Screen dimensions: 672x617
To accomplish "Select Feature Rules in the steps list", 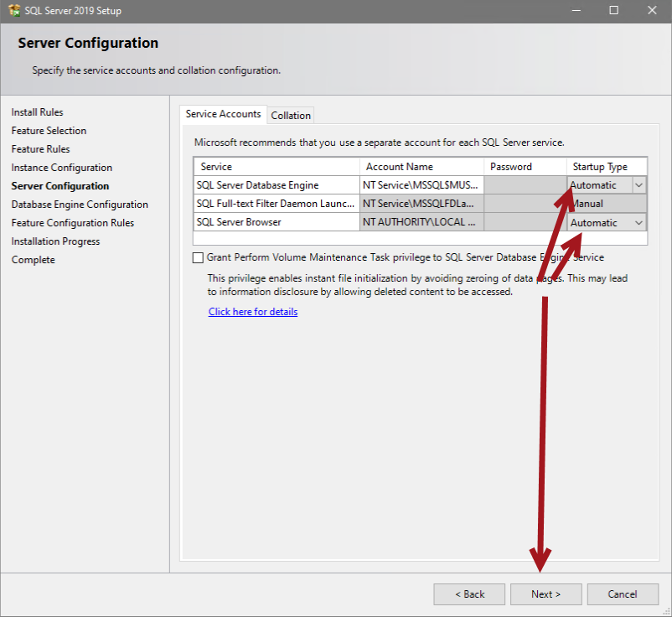I will tap(41, 149).
